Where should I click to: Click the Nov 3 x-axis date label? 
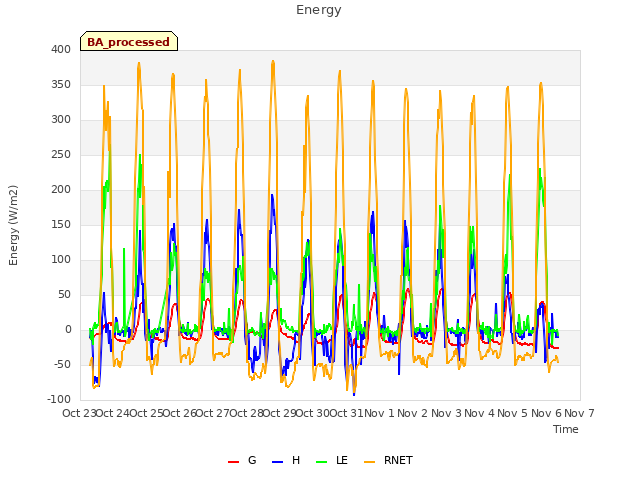[x=446, y=413]
